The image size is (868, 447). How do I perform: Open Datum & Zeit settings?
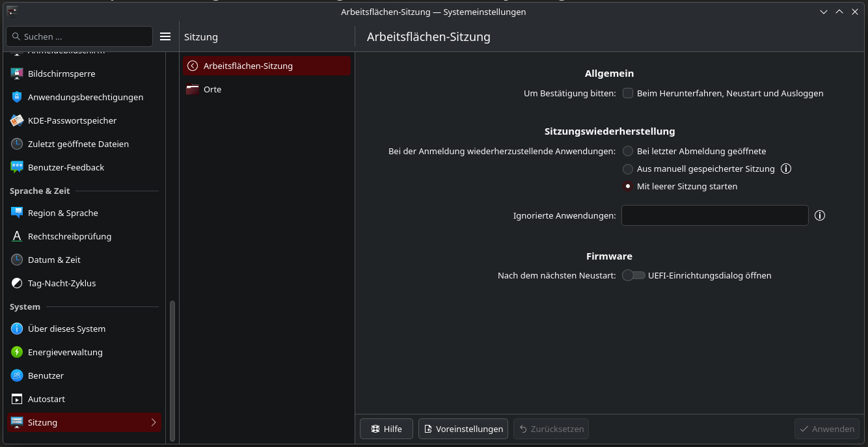click(54, 260)
